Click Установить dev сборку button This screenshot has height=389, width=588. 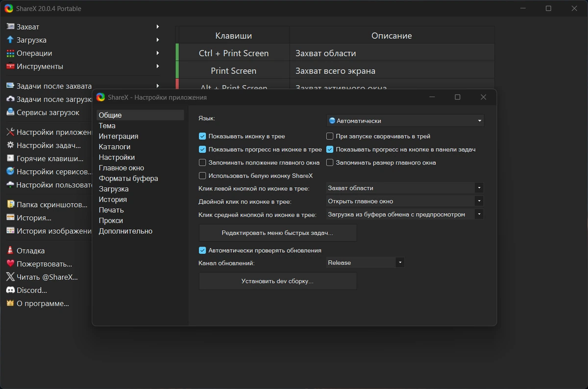(x=278, y=281)
